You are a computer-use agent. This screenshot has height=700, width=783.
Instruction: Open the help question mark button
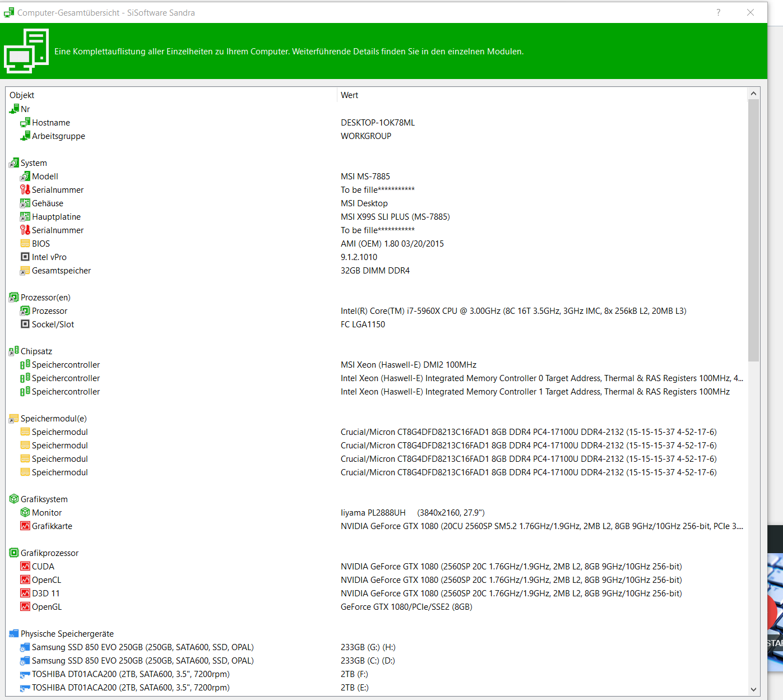719,12
